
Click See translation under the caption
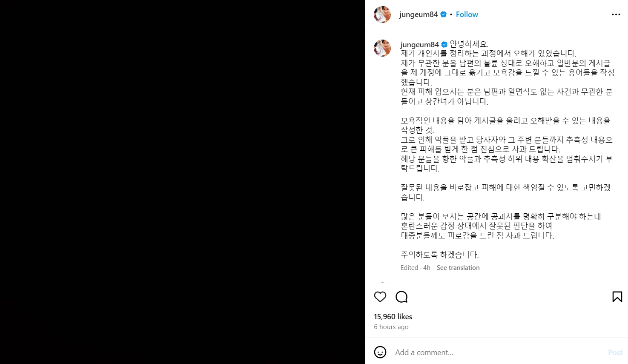[x=458, y=268]
